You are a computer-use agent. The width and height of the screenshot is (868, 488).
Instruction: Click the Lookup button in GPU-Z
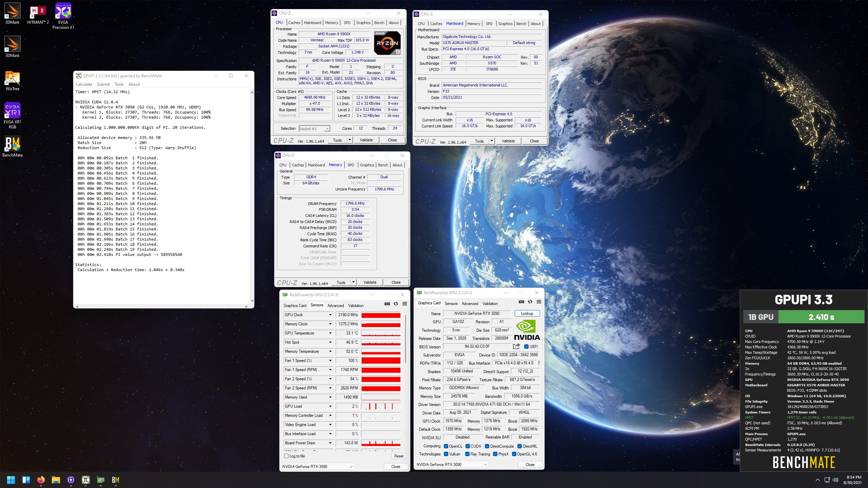(527, 313)
